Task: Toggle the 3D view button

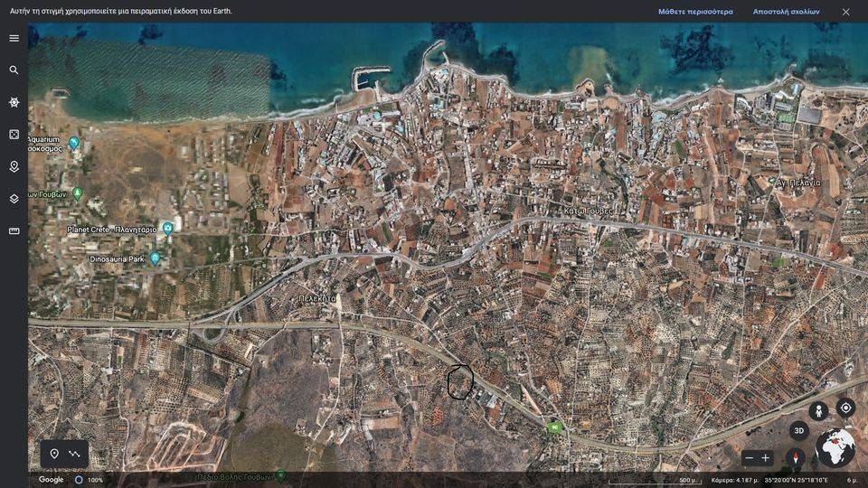Action: [x=798, y=431]
